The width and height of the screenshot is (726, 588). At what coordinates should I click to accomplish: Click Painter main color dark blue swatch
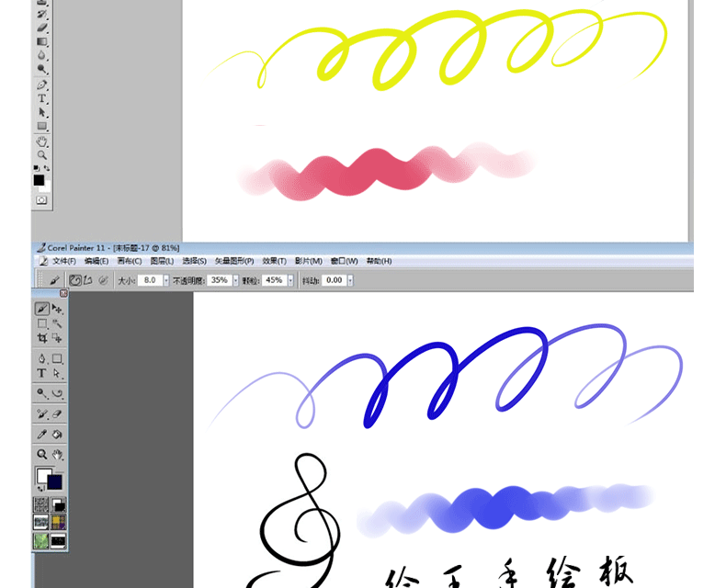click(x=54, y=482)
